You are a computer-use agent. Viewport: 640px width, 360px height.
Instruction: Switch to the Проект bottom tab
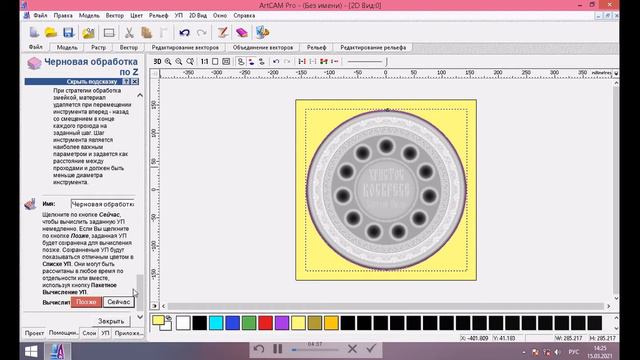(x=34, y=333)
